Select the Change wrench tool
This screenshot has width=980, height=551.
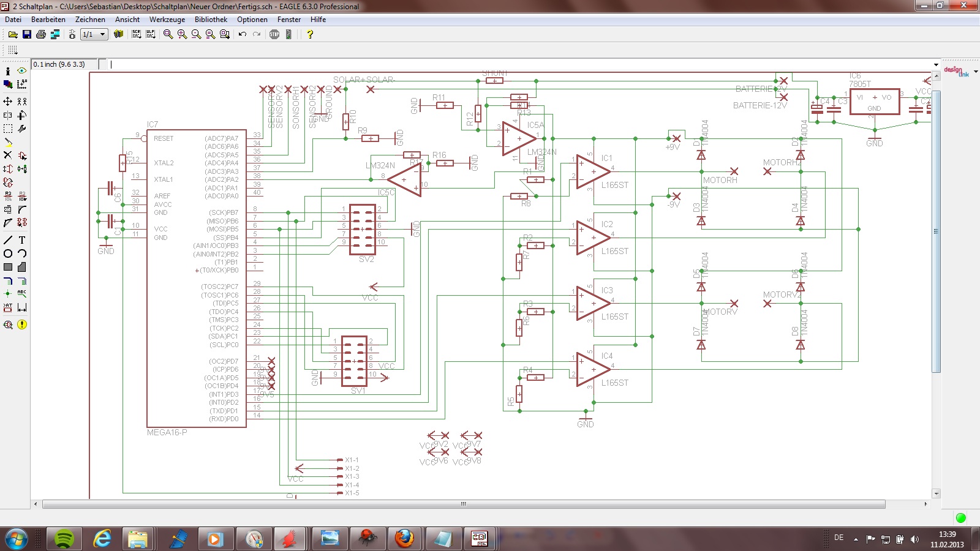tap(22, 129)
